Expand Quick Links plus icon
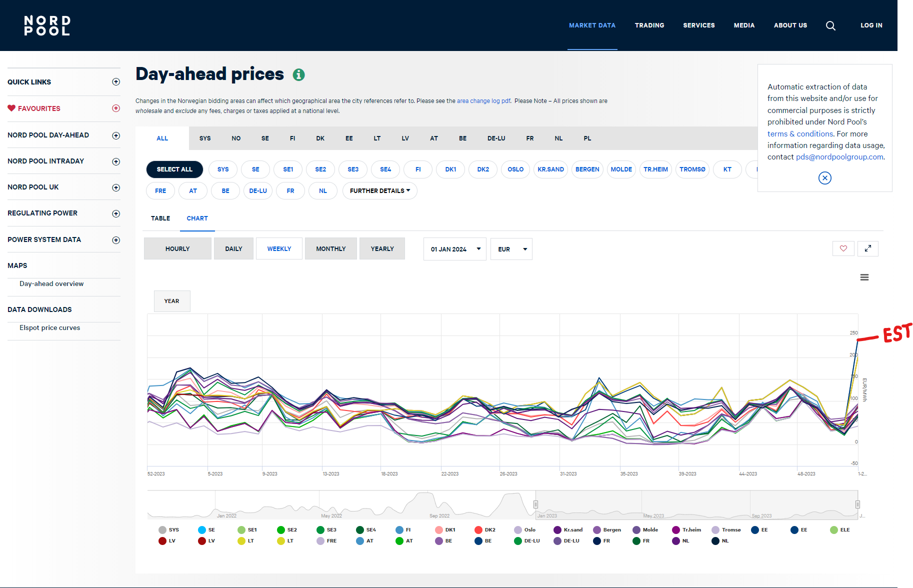Image resolution: width=913 pixels, height=588 pixels. tap(116, 82)
